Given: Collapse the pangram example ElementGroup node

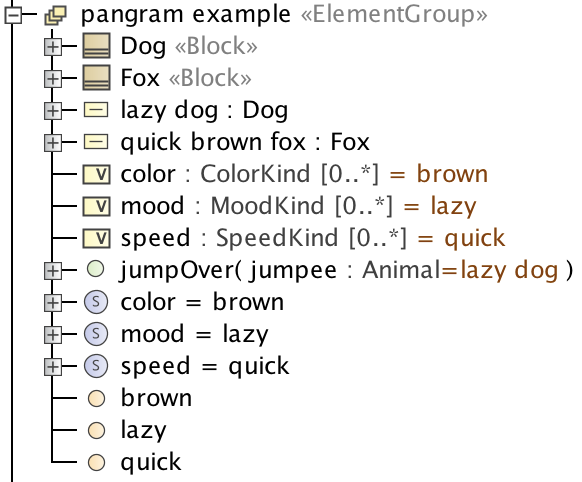Looking at the screenshot, I should click(x=13, y=16).
